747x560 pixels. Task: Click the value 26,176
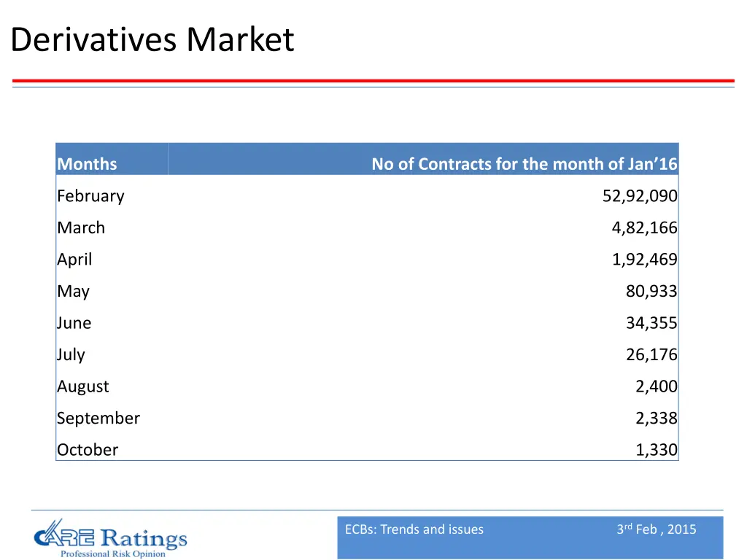651,355
